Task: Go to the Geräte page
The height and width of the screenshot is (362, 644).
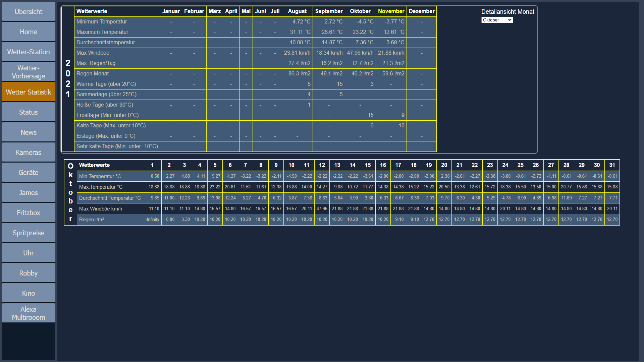Action: coord(29,173)
